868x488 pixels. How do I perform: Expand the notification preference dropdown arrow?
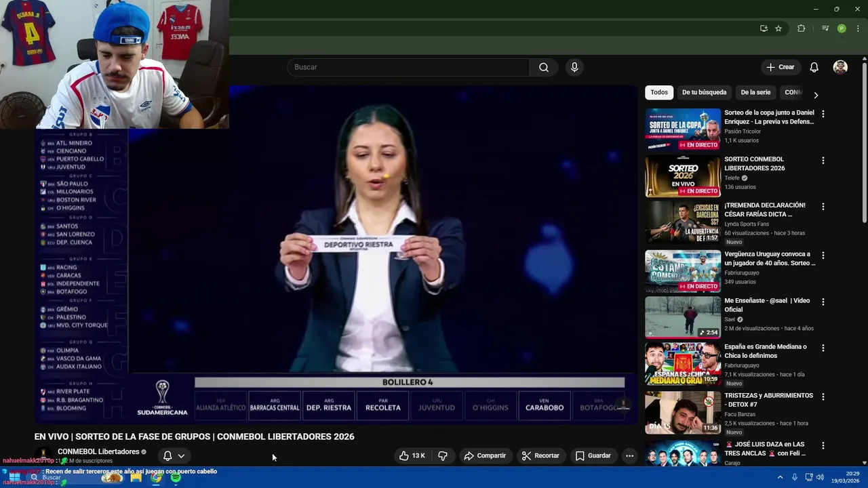pyautogui.click(x=181, y=456)
